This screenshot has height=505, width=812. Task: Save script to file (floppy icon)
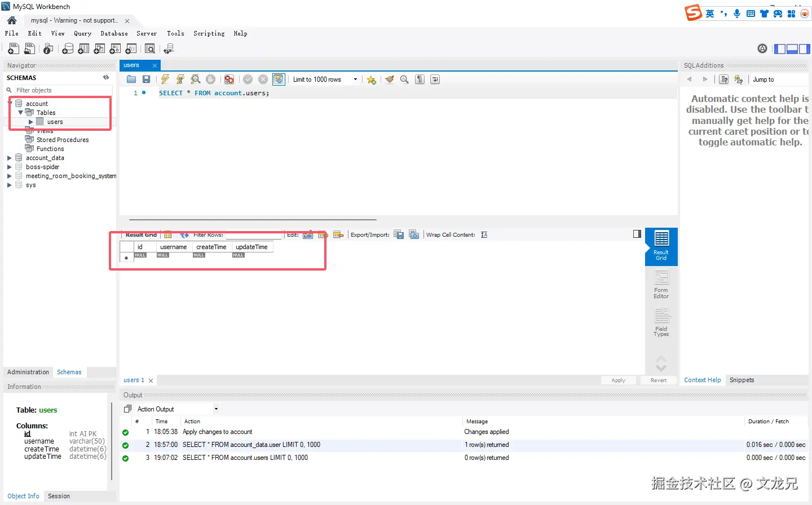pos(146,79)
